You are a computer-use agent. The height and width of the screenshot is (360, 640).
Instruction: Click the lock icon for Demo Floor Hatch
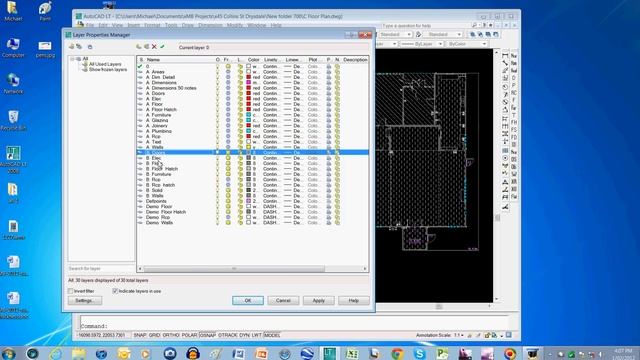click(x=240, y=212)
